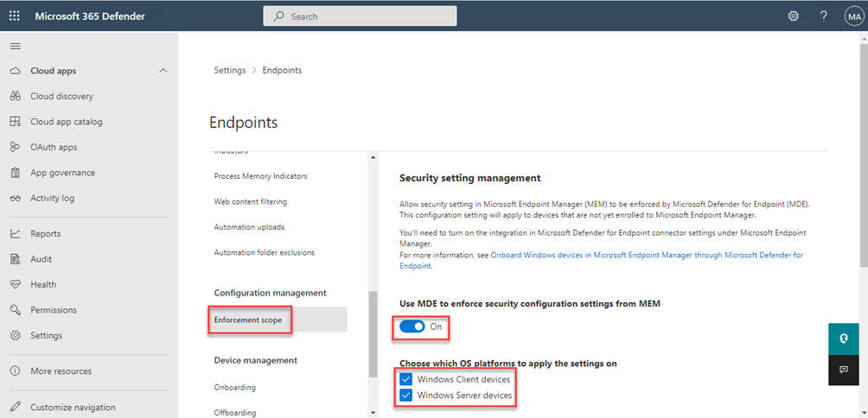Click the Cloud discovery binoculars icon
The width and height of the screenshot is (868, 418).
16,96
